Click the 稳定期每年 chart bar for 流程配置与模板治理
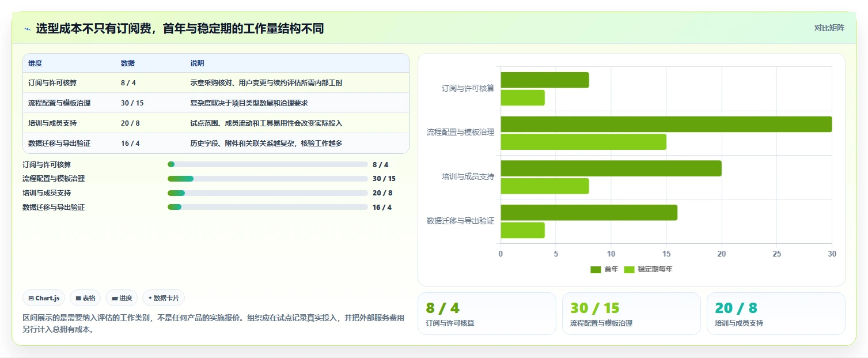This screenshot has height=358, width=868. point(583,142)
